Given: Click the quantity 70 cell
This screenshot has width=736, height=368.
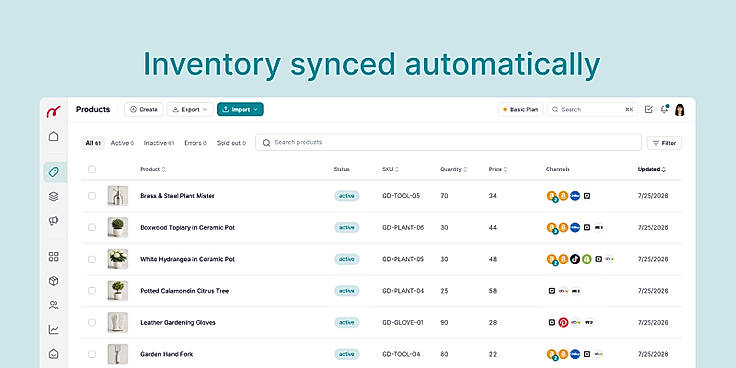Looking at the screenshot, I should pos(444,196).
